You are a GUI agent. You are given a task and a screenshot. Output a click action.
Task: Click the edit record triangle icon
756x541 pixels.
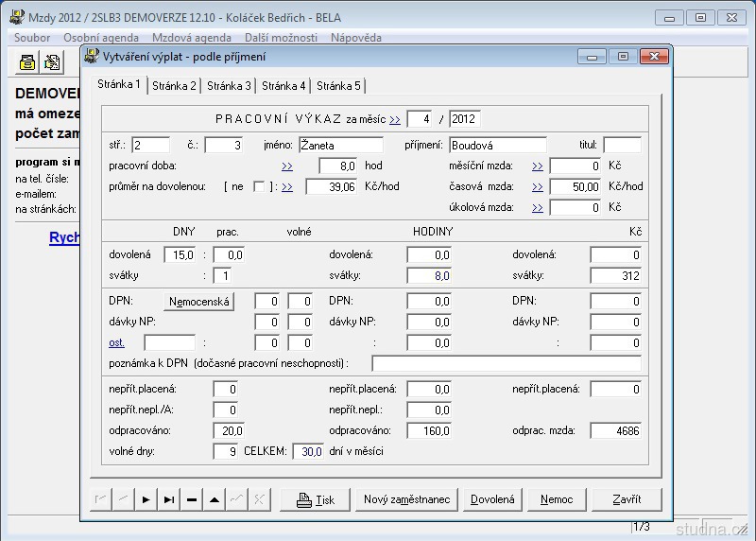(215, 499)
